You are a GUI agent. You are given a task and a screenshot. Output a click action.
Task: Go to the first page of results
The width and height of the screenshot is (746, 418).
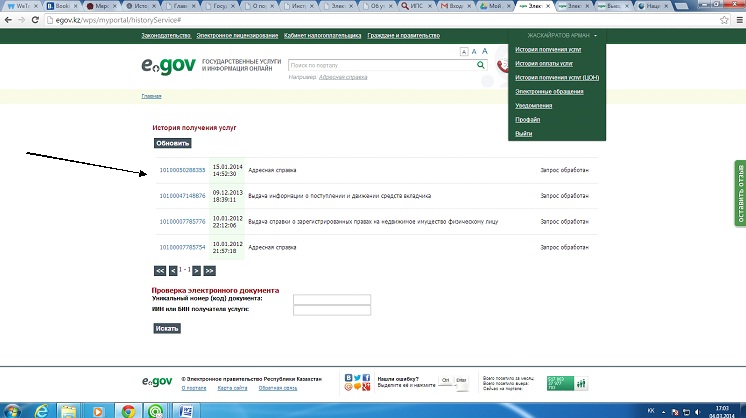(x=160, y=270)
